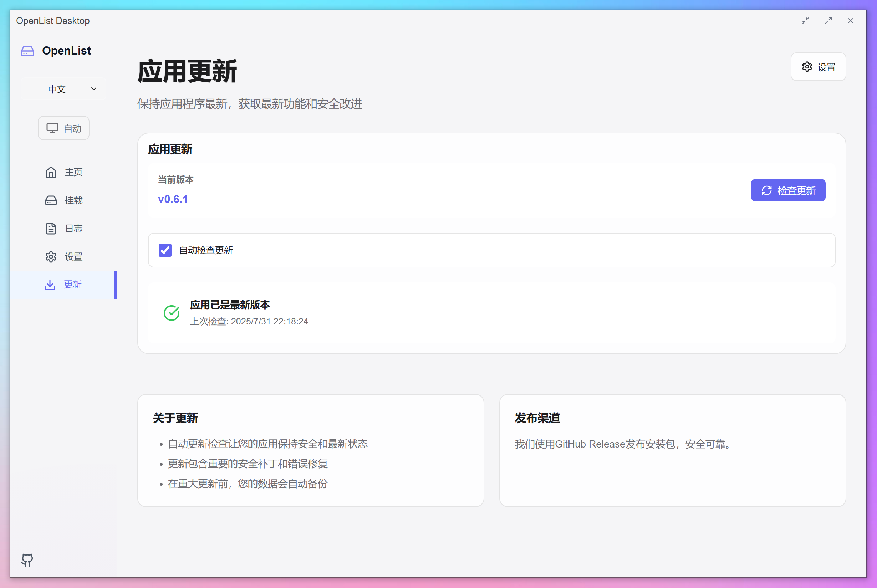Click the 检查更新 button
This screenshot has width=877, height=588.
(788, 190)
